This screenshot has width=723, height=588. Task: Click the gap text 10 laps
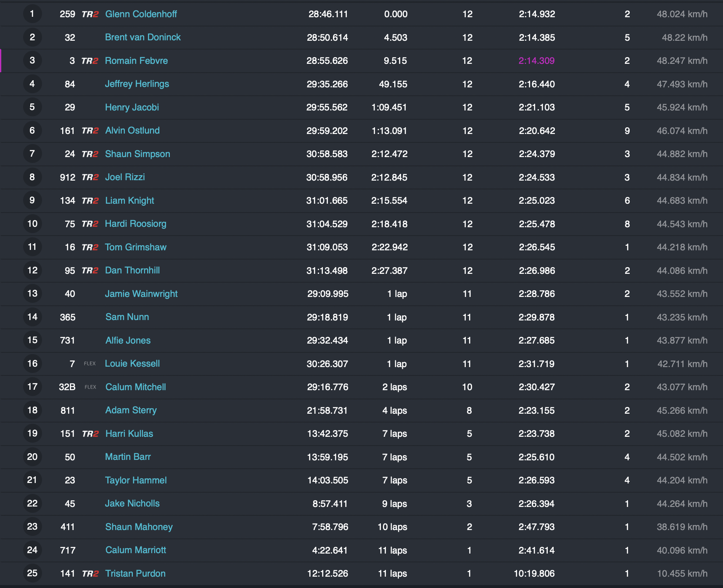coord(393,527)
